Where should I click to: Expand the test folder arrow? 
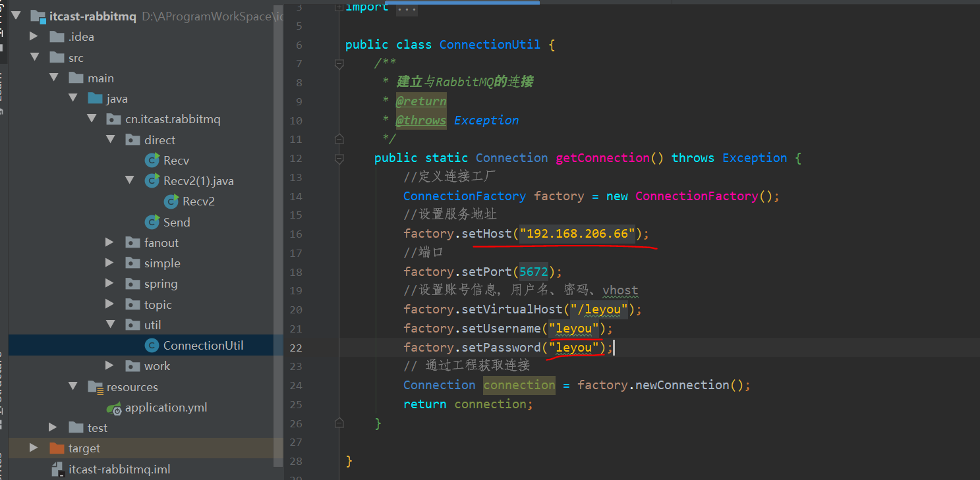[x=53, y=427]
